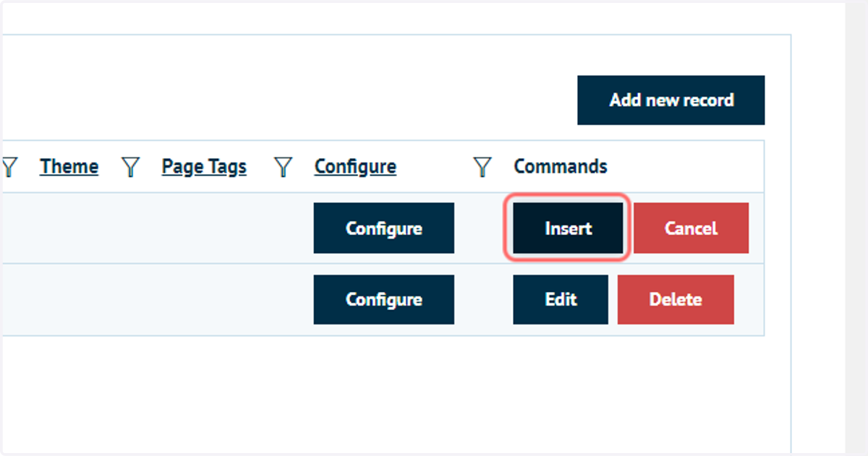Viewport: 868px width, 456px height.
Task: Click Configure button in the Edit row
Action: coord(384,299)
